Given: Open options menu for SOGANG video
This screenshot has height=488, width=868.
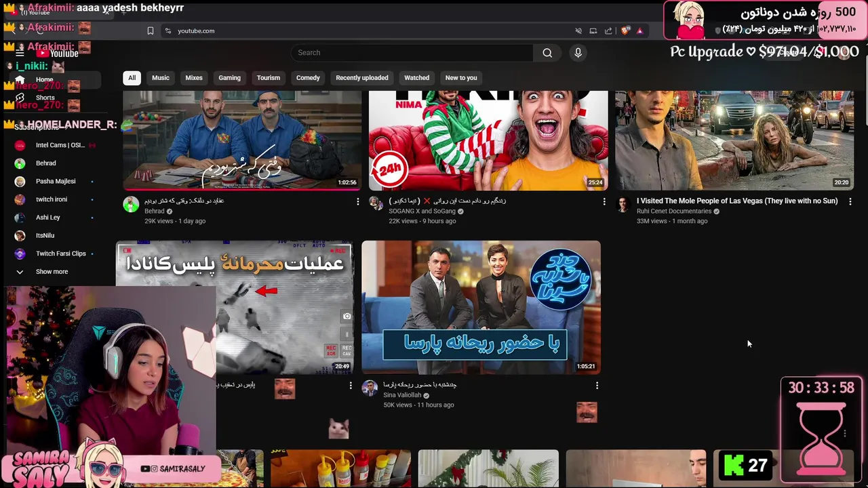Looking at the screenshot, I should (604, 201).
